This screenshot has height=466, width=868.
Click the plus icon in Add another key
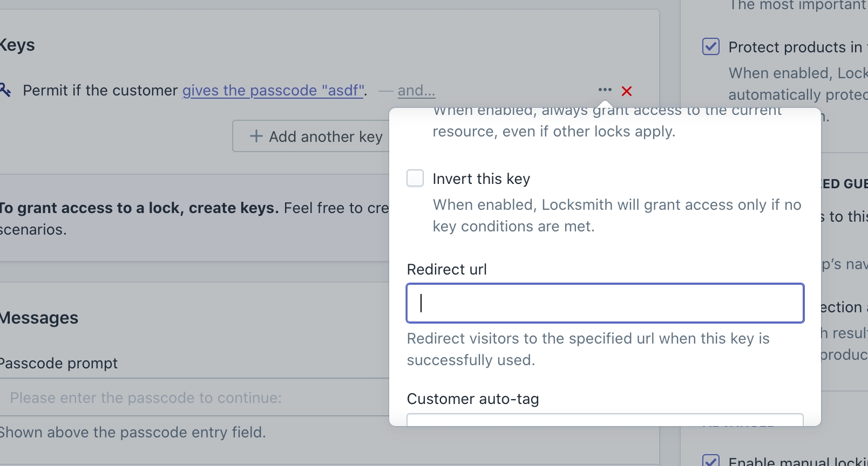(x=256, y=136)
